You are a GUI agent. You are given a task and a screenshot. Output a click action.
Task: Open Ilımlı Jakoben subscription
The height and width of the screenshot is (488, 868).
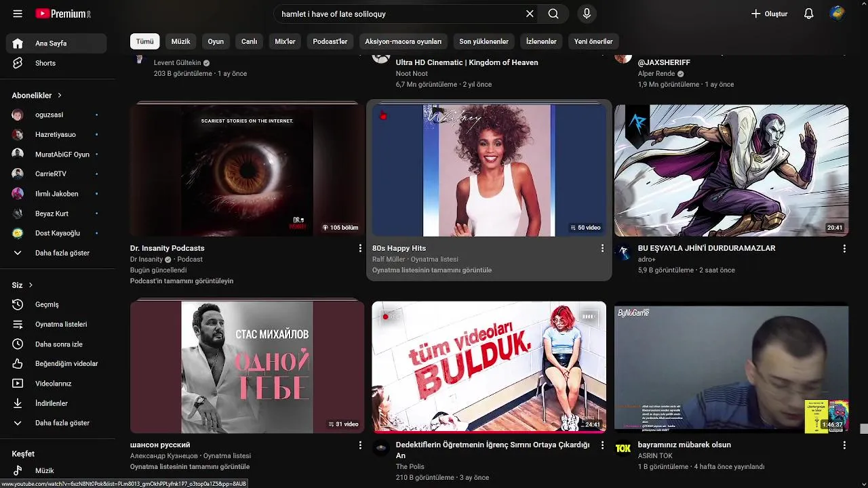[x=57, y=194]
